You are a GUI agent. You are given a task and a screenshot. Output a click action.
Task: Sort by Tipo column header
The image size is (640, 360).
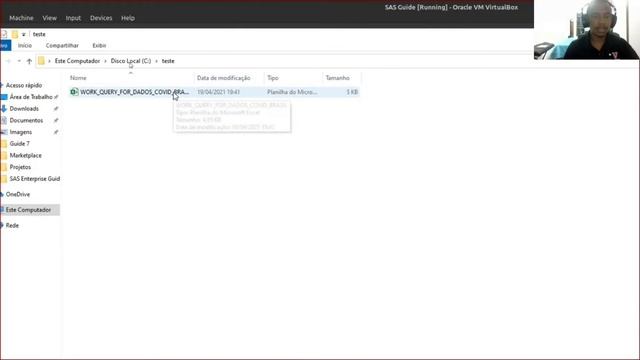tap(273, 78)
